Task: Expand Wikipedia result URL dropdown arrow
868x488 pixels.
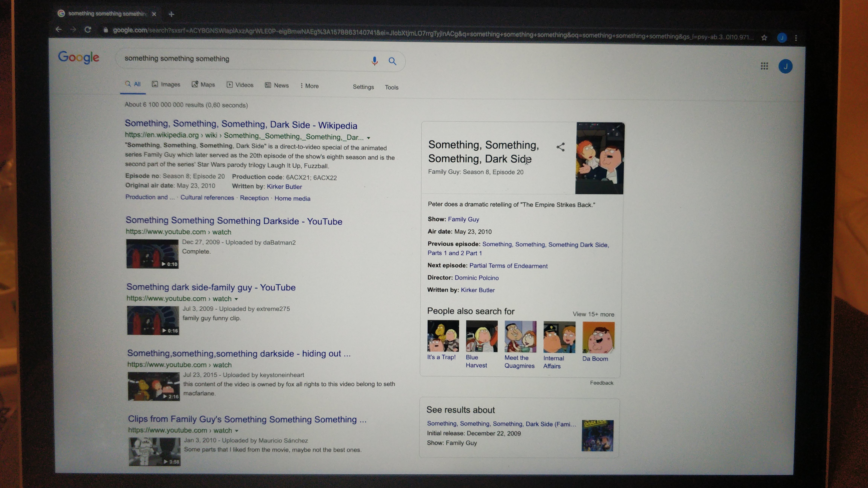Action: tap(369, 138)
